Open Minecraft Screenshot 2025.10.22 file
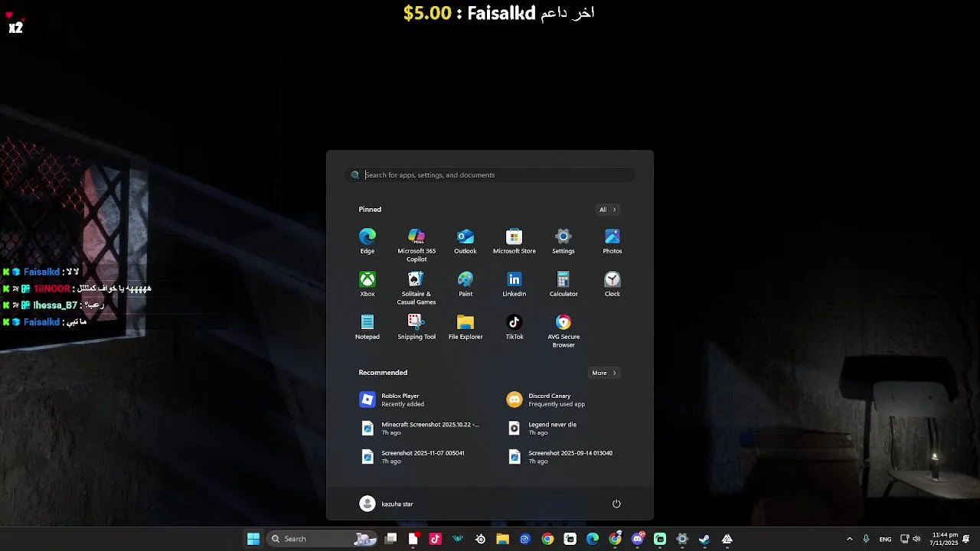This screenshot has height=551, width=980. 421,428
